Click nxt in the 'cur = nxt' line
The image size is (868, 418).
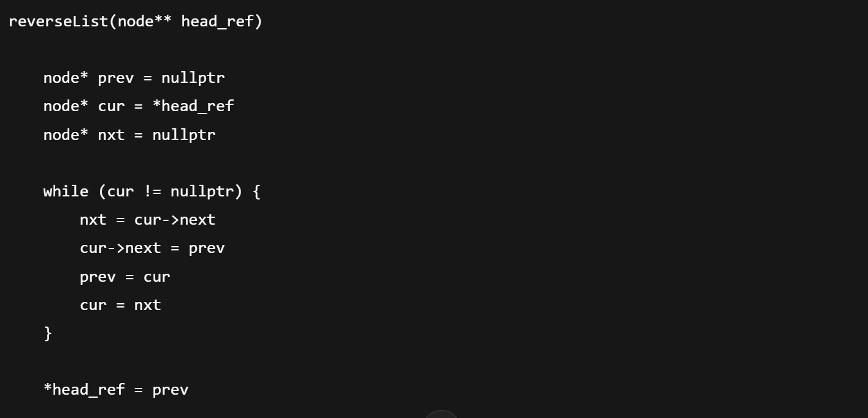coord(147,304)
